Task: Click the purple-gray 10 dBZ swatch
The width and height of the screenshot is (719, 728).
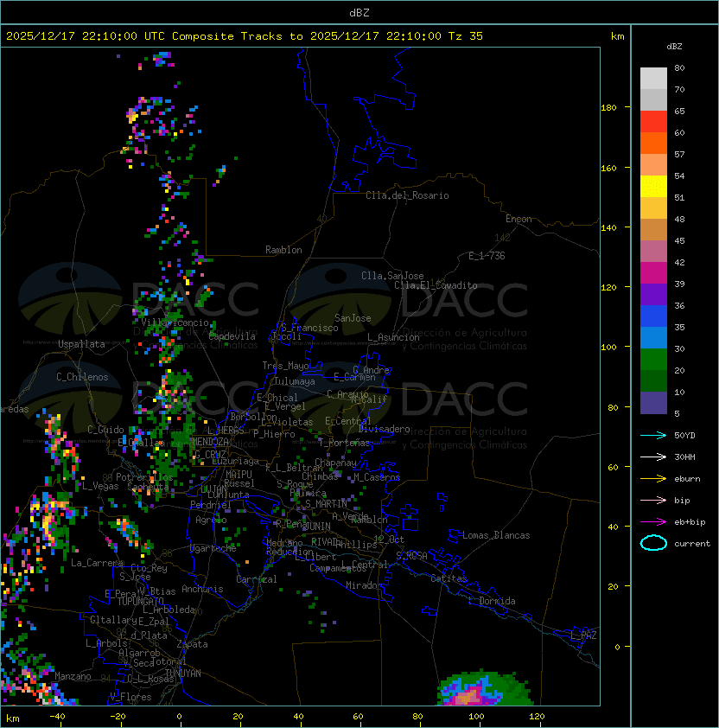Action: pos(653,403)
